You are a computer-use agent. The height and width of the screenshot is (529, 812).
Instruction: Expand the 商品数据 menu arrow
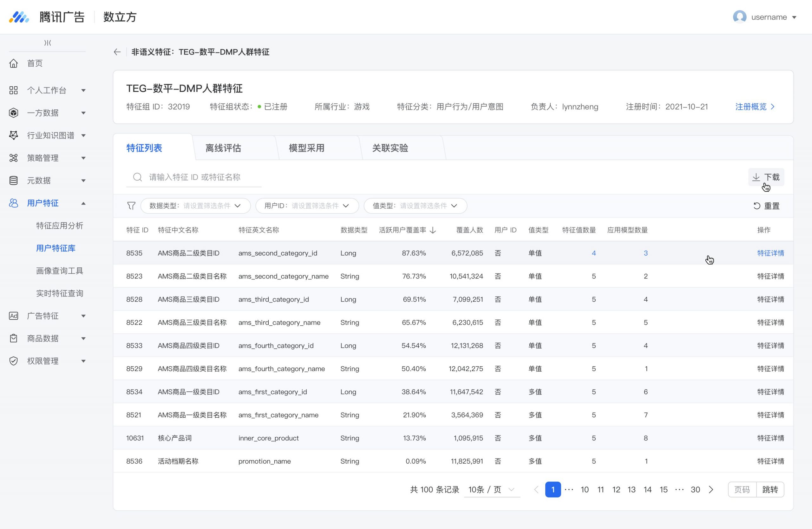[x=83, y=338]
